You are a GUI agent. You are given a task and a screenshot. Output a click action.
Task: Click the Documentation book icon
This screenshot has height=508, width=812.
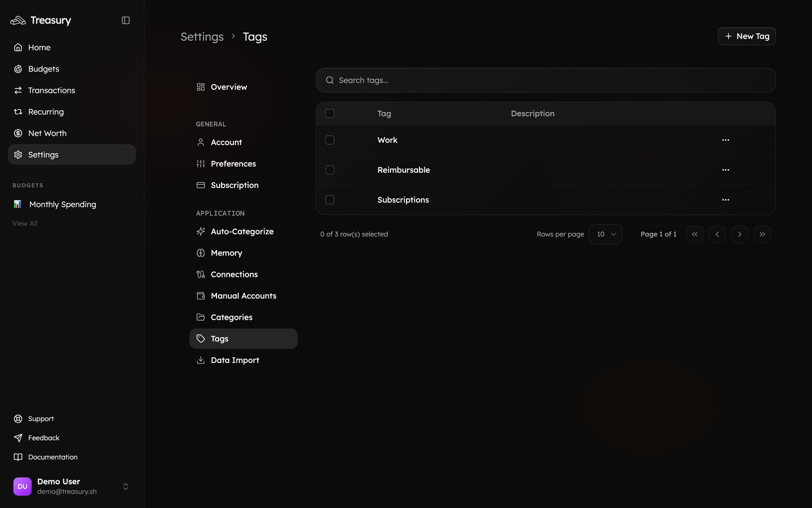pyautogui.click(x=18, y=457)
